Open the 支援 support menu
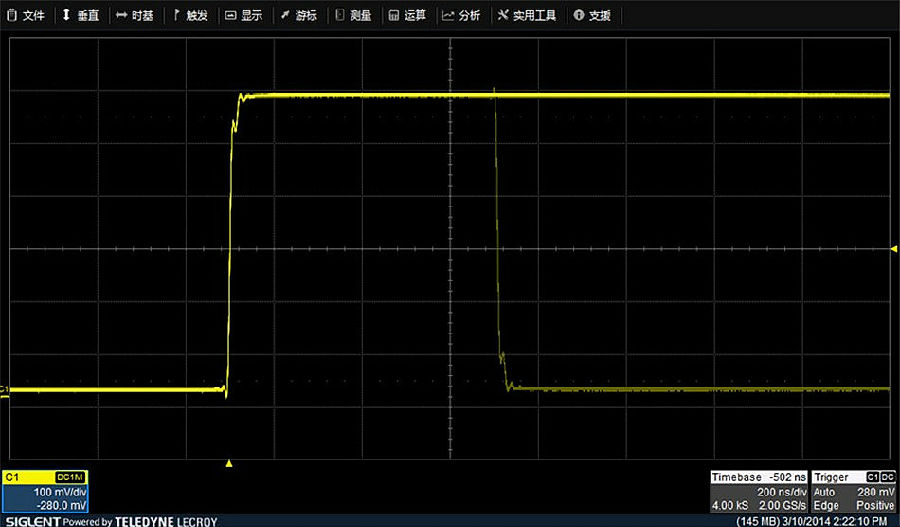The width and height of the screenshot is (900, 527). tap(593, 16)
